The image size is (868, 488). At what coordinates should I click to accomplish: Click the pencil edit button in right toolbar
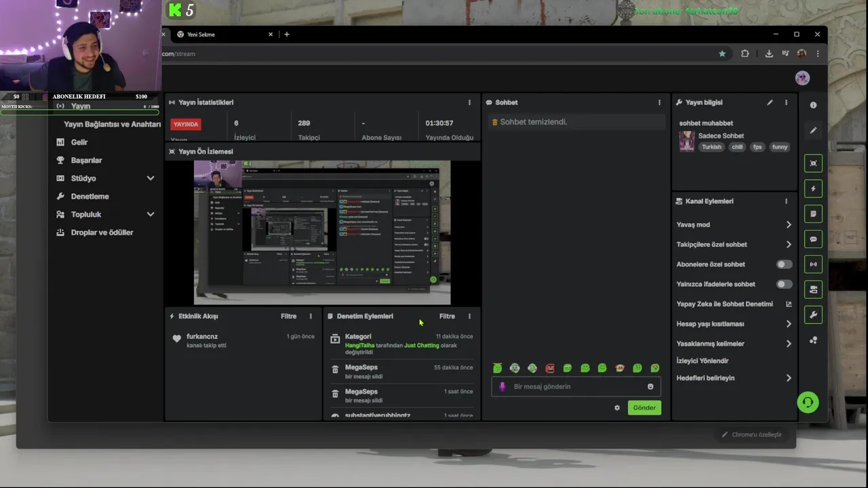click(813, 130)
